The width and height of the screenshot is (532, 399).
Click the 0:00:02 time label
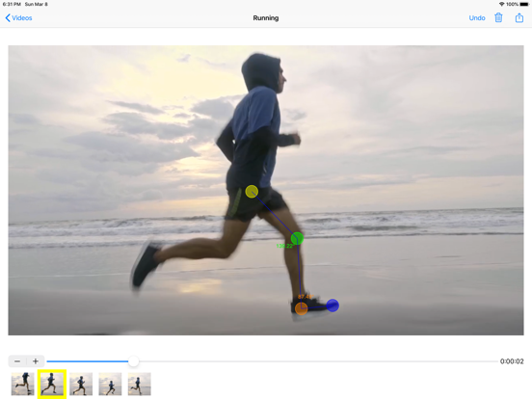tap(512, 361)
